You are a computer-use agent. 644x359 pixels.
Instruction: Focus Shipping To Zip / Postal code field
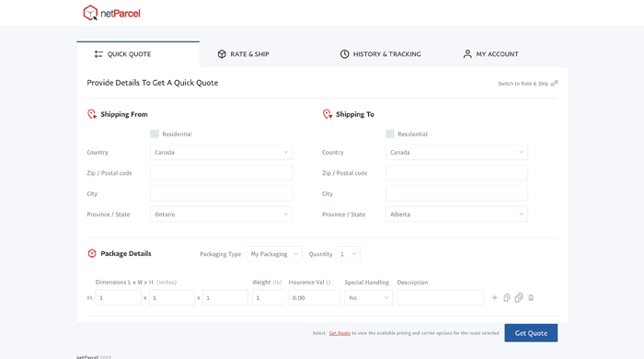coord(456,173)
